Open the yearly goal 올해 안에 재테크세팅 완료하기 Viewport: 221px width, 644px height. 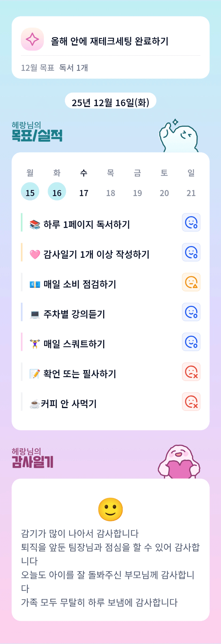pos(110,41)
